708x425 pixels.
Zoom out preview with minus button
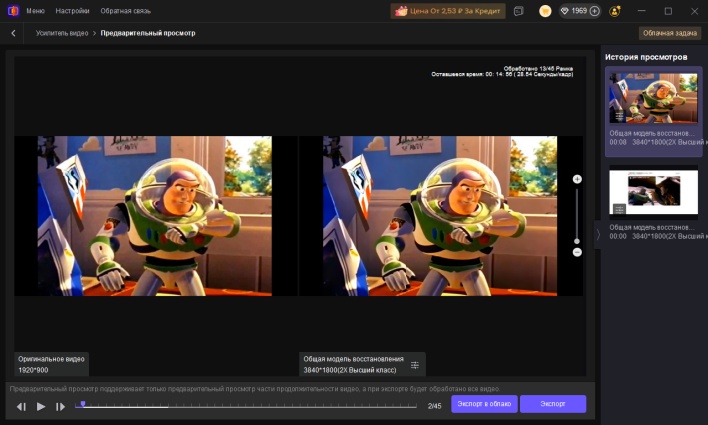577,252
